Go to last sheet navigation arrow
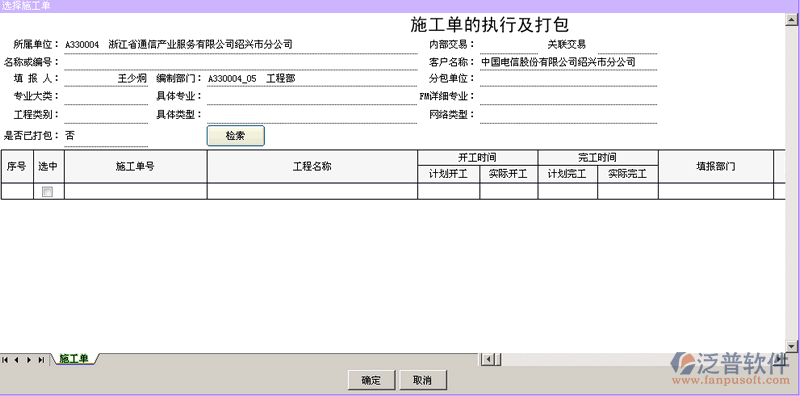The height and width of the screenshot is (396, 800). point(41,360)
